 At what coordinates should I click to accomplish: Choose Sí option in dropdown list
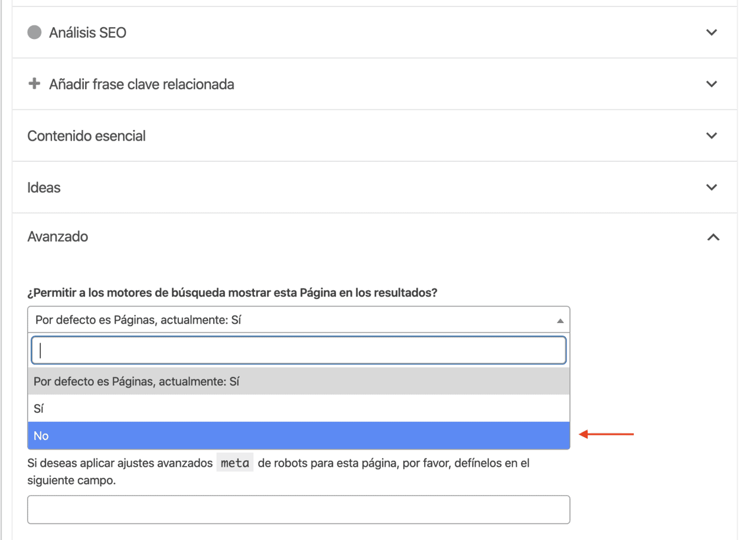click(299, 408)
